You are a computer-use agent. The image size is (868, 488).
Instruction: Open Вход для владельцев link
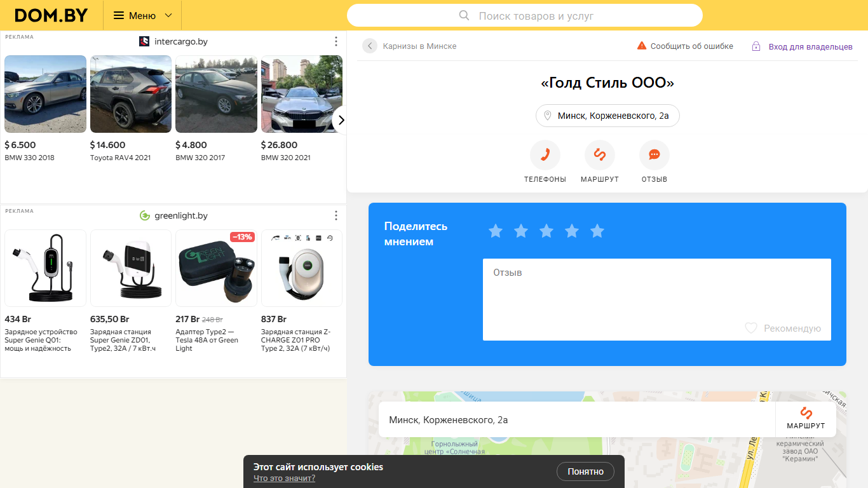click(x=811, y=47)
